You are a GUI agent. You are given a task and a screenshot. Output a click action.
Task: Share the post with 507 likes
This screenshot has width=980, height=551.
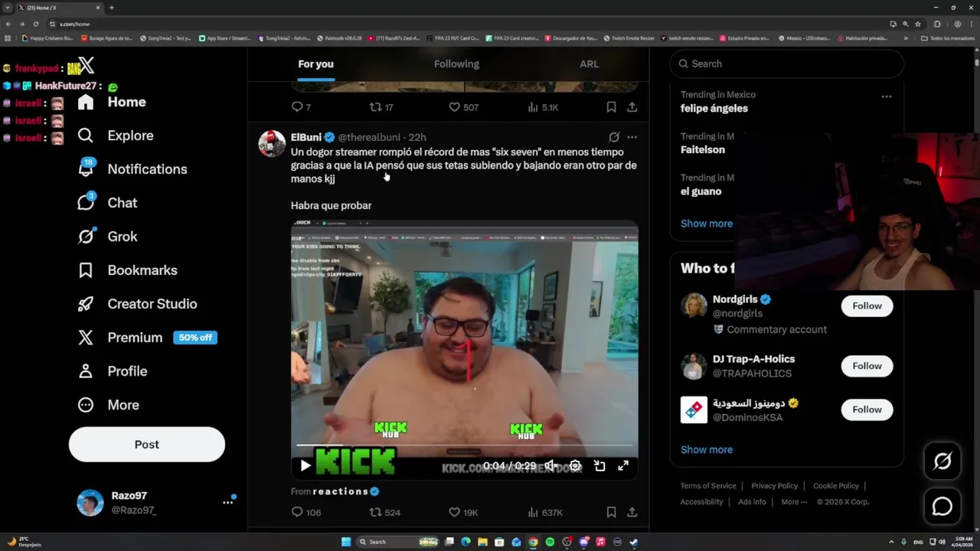coord(632,107)
